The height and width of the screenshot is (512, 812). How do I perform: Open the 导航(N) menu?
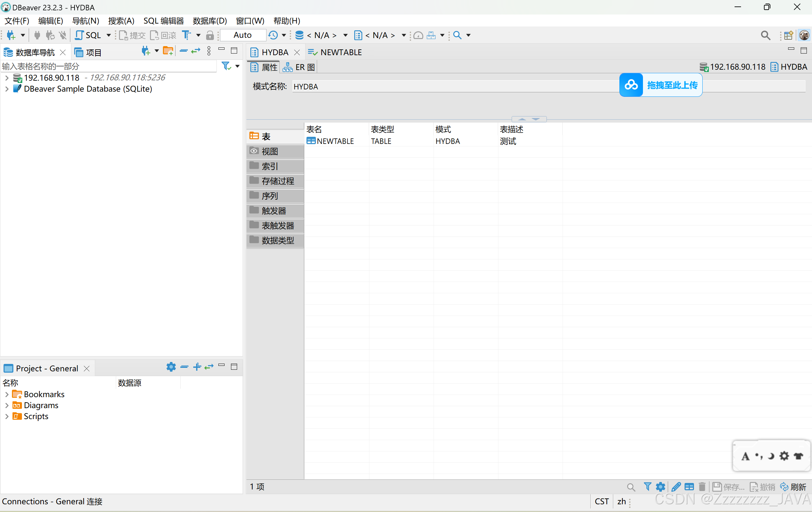(85, 21)
